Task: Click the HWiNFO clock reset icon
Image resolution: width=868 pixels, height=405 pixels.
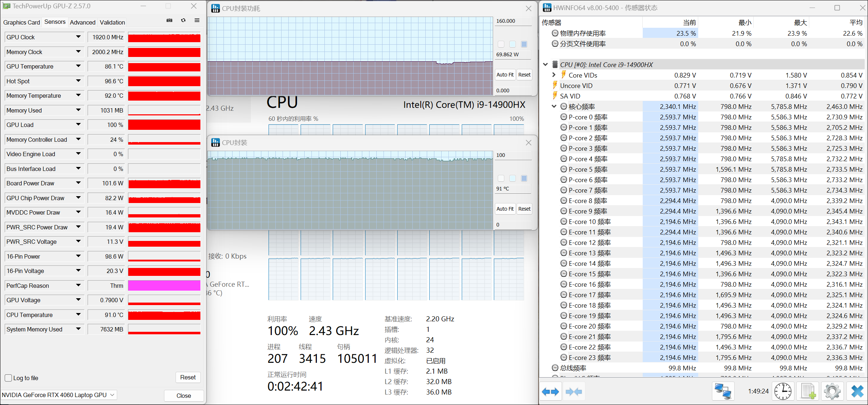Action: 783,392
